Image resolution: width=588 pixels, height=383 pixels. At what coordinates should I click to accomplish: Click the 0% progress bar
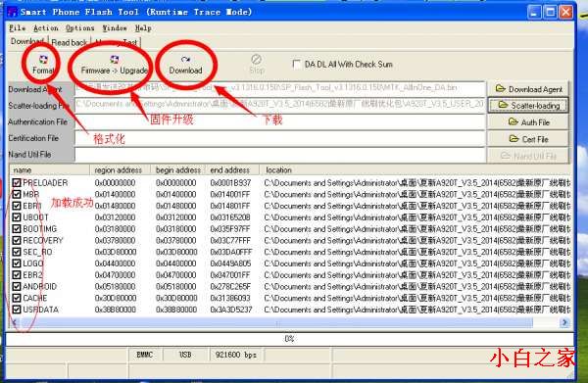pos(289,339)
